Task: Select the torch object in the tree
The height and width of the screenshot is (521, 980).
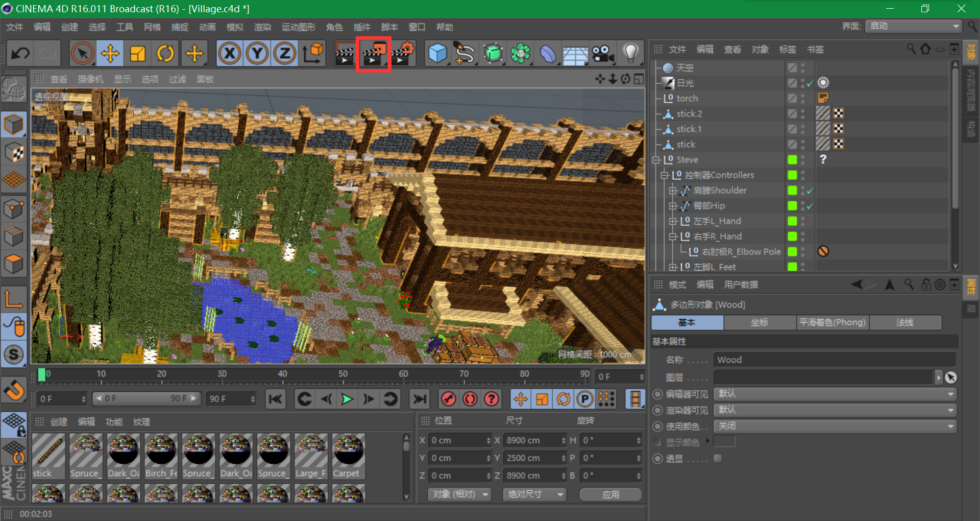Action: click(x=687, y=98)
